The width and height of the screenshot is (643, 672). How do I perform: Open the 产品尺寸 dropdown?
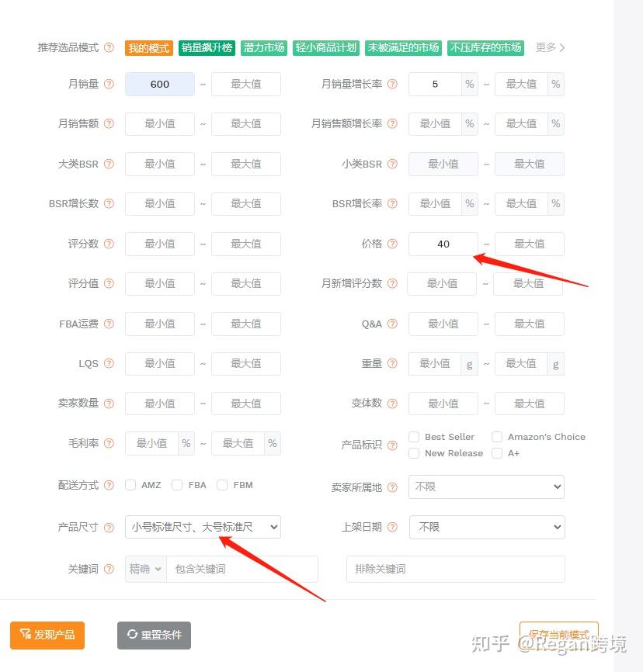click(203, 527)
